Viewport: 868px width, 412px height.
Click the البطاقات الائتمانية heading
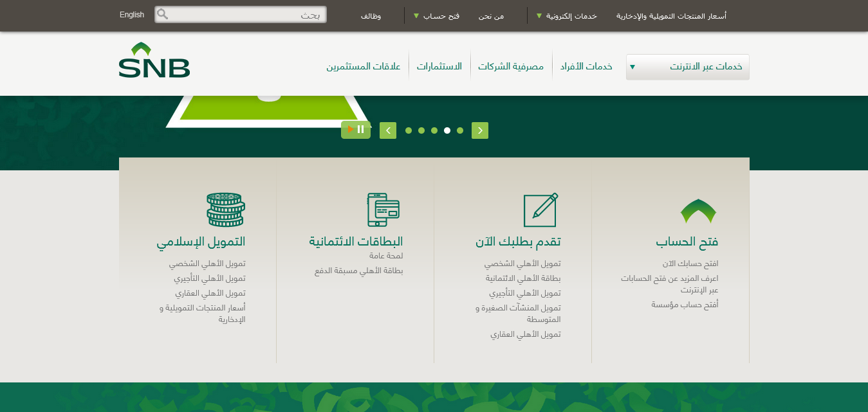356,242
